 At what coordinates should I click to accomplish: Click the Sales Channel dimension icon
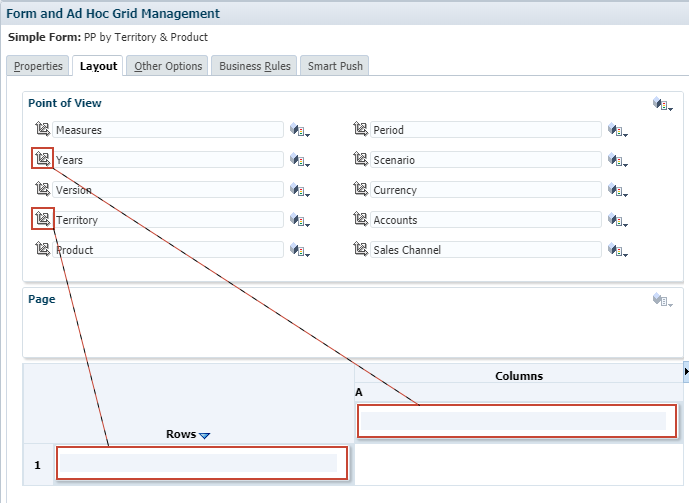tap(361, 249)
